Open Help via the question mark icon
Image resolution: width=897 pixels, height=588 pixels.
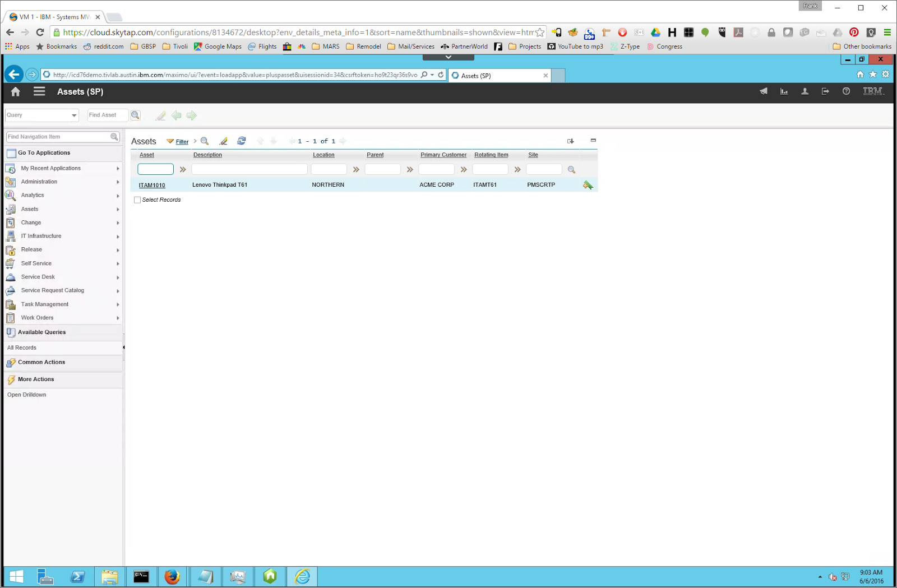[x=846, y=91]
